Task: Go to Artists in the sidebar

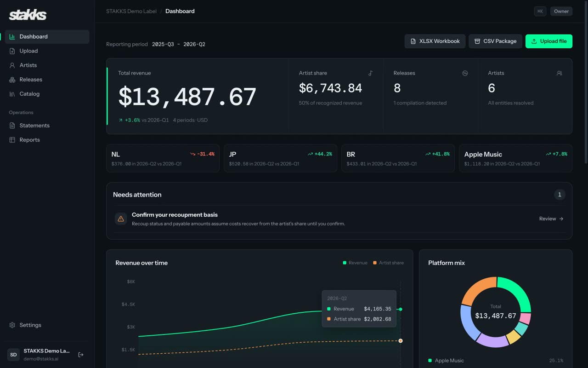Action: [47, 65]
